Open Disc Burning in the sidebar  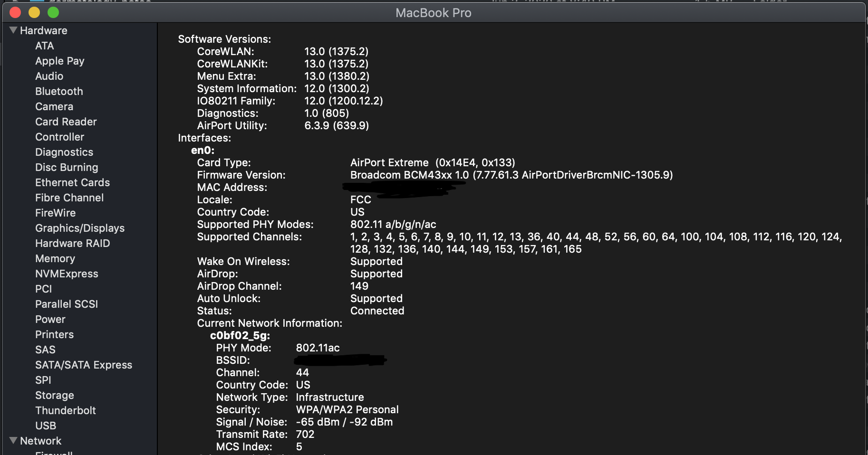(67, 167)
